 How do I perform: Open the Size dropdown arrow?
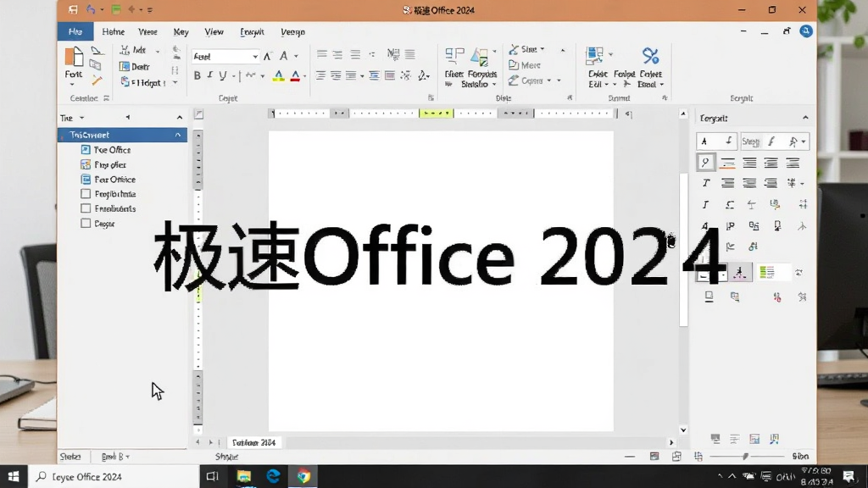click(x=542, y=49)
